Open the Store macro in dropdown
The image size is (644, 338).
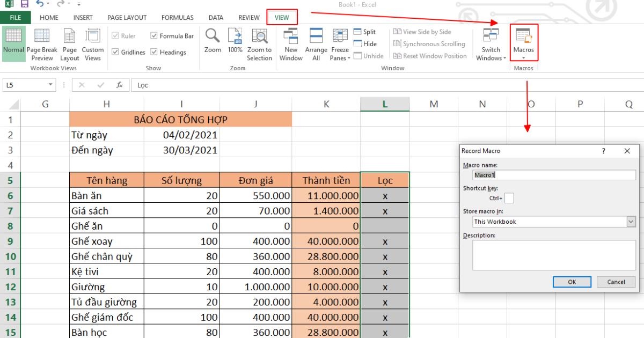(632, 222)
